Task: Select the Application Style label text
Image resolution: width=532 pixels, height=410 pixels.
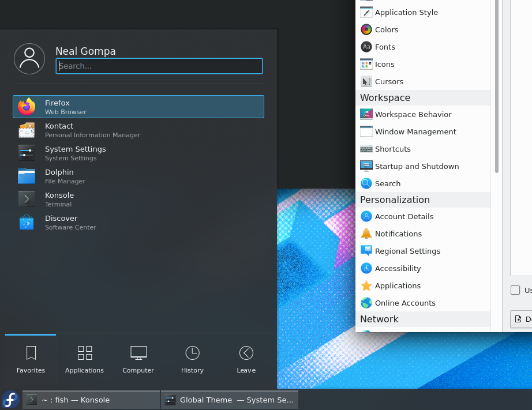Action: (x=406, y=12)
